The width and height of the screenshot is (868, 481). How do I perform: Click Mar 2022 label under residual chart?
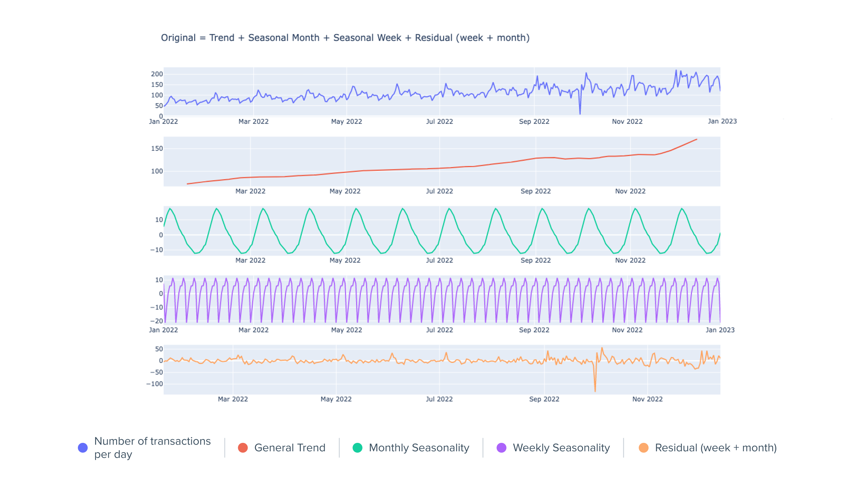233,399
